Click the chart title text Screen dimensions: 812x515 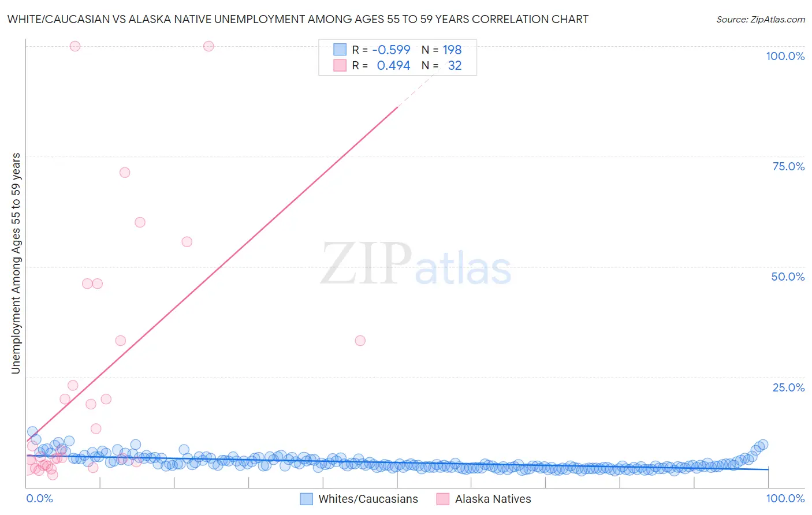(x=297, y=19)
